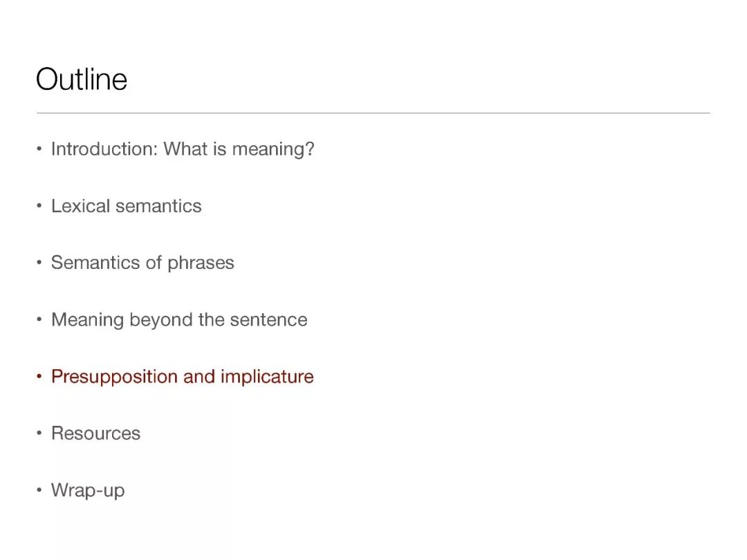Click the bullet before Meaning beyond the sentence
Screen dimensions: 747x560
point(39,319)
